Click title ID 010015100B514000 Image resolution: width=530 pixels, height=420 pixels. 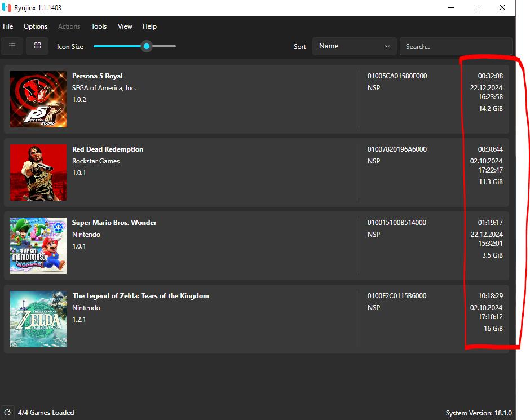tap(397, 223)
